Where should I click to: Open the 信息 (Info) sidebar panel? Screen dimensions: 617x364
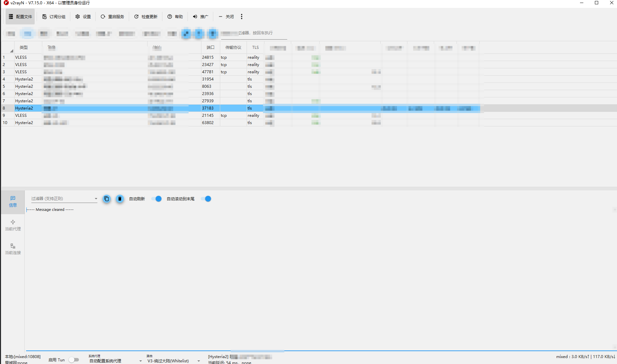pos(13,202)
